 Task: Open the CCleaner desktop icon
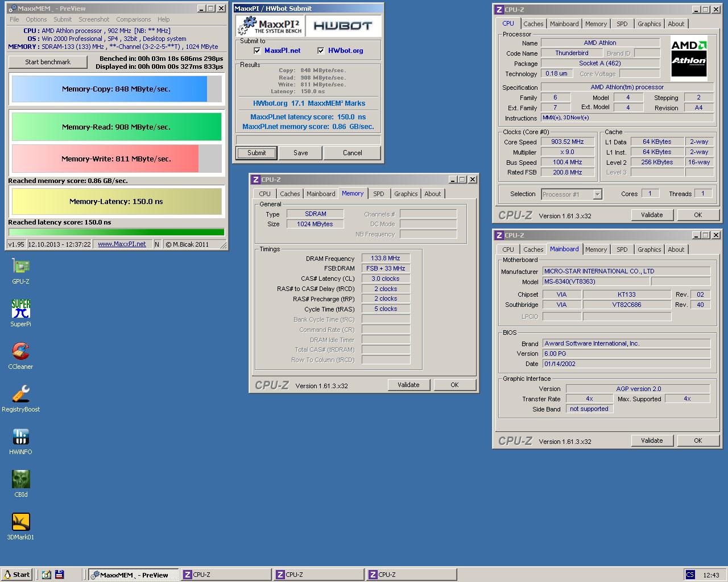20,351
